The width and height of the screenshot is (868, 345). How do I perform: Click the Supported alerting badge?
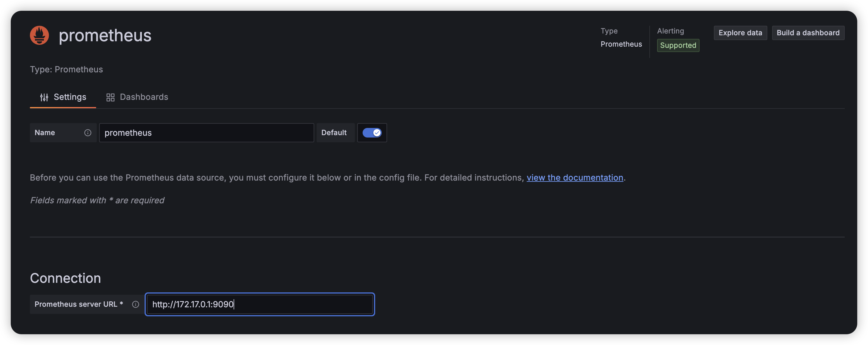[678, 45]
